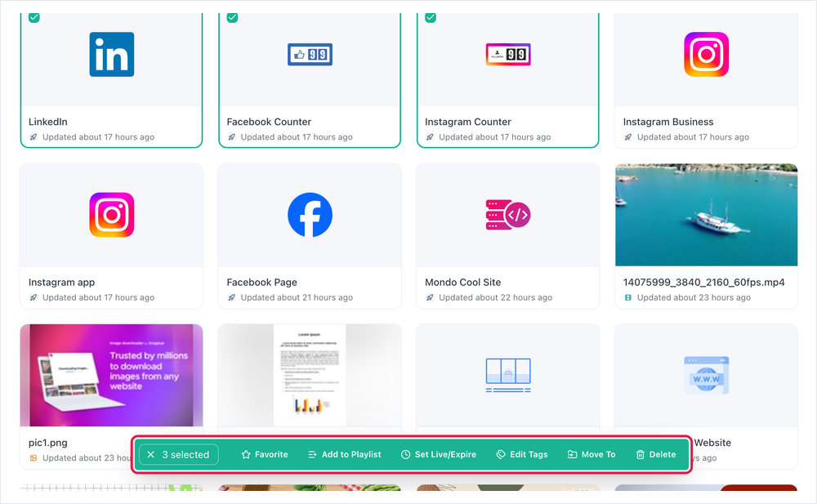Uncheck the Facebook Counter card checkbox

click(x=232, y=17)
